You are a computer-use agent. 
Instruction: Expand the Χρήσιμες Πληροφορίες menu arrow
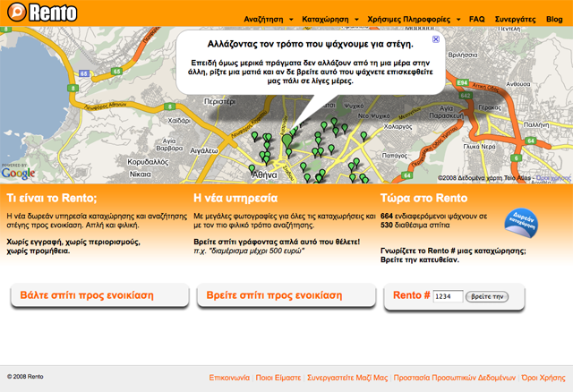click(x=458, y=20)
